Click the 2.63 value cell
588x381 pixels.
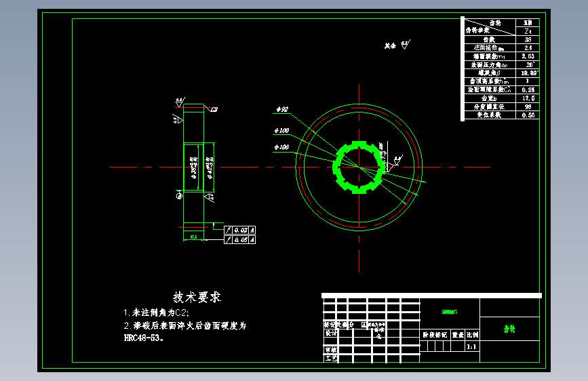click(528, 56)
